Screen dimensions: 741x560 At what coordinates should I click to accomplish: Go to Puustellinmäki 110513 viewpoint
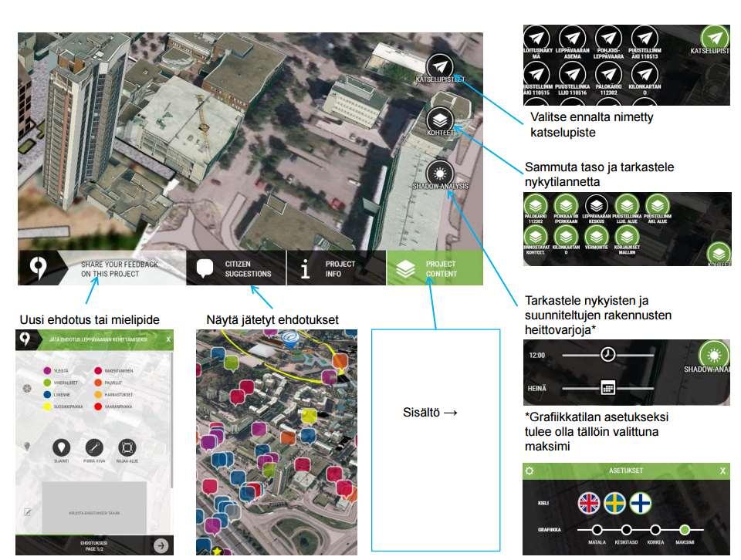point(644,39)
